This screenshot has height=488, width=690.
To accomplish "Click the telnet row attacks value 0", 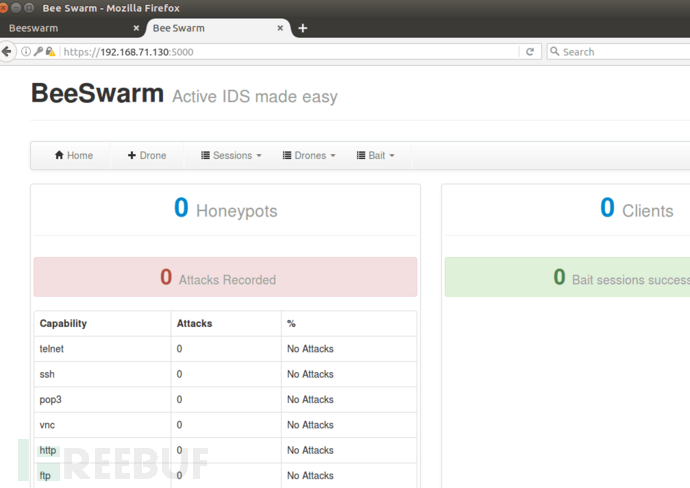I will click(180, 349).
